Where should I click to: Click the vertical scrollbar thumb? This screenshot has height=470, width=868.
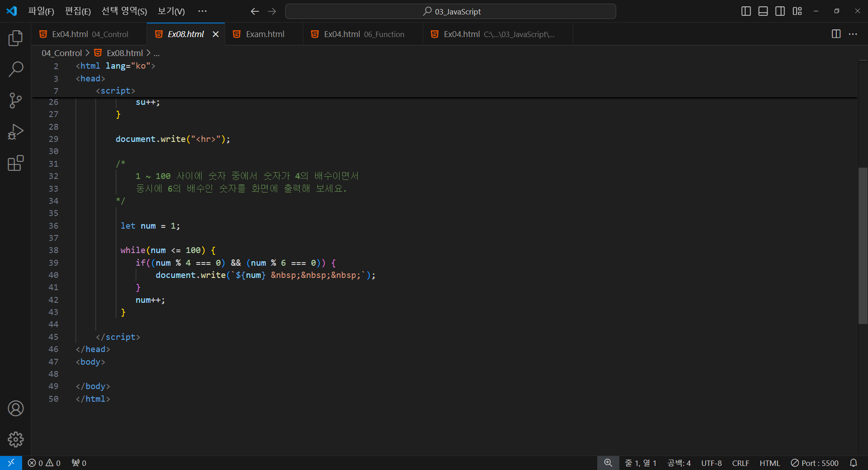click(863, 246)
